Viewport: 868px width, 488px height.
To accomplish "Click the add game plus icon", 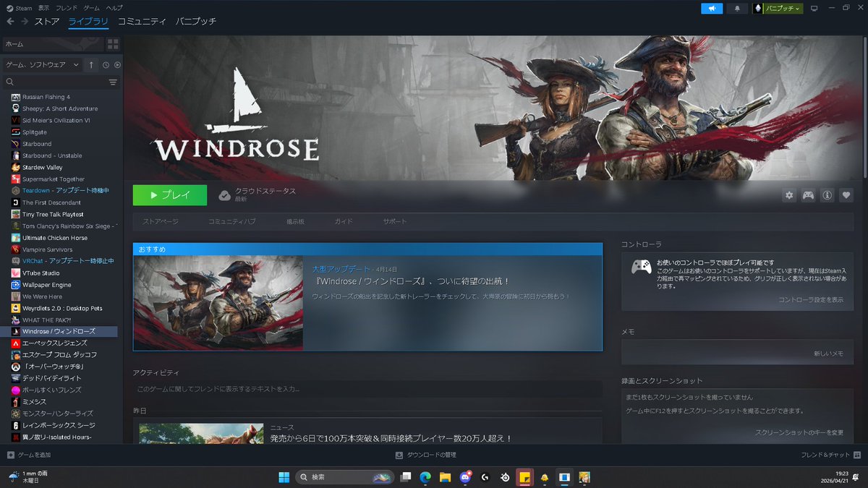I will pyautogui.click(x=10, y=455).
